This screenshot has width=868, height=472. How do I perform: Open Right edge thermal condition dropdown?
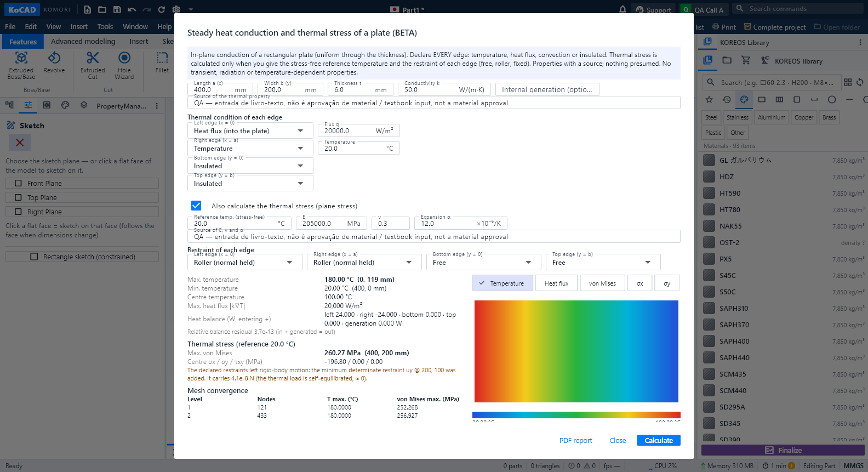click(x=250, y=148)
